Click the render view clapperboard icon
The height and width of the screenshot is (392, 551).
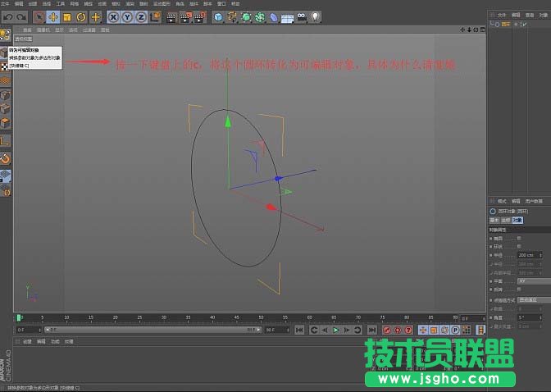(x=171, y=17)
